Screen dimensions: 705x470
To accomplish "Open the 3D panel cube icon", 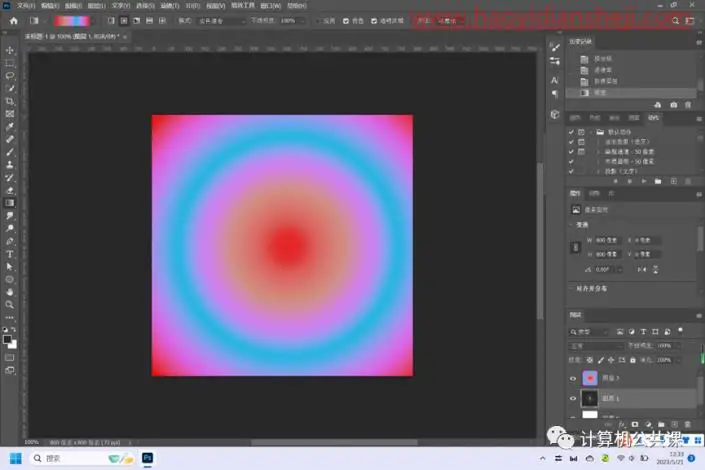I will (554, 114).
